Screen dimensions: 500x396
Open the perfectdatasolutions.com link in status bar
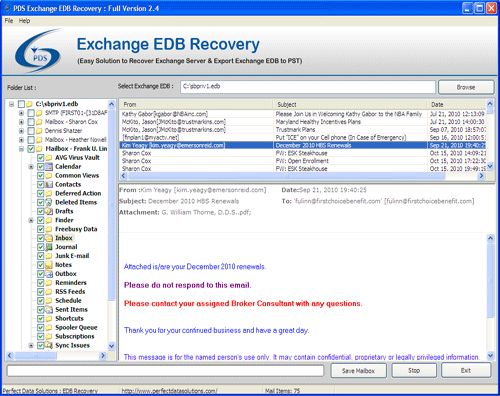pyautogui.click(x=169, y=391)
